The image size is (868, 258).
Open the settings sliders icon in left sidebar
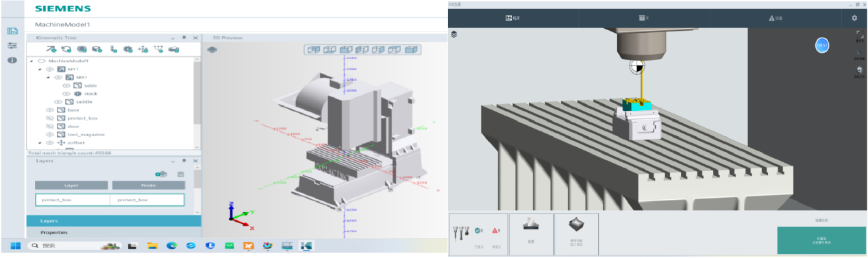point(12,46)
